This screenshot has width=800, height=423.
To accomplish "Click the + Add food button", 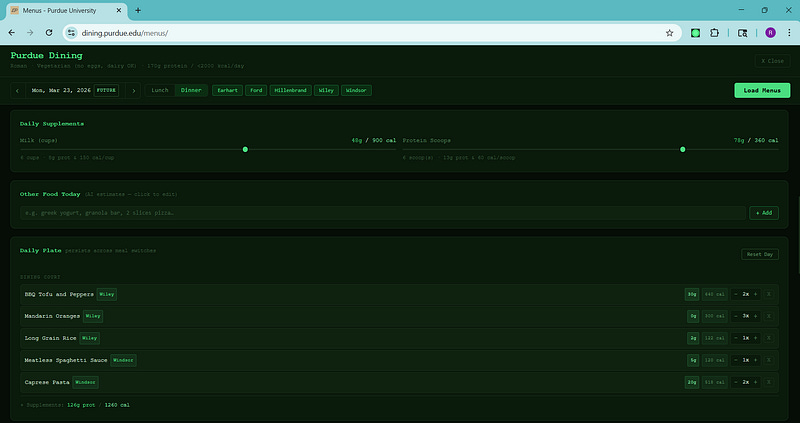I will pyautogui.click(x=764, y=213).
